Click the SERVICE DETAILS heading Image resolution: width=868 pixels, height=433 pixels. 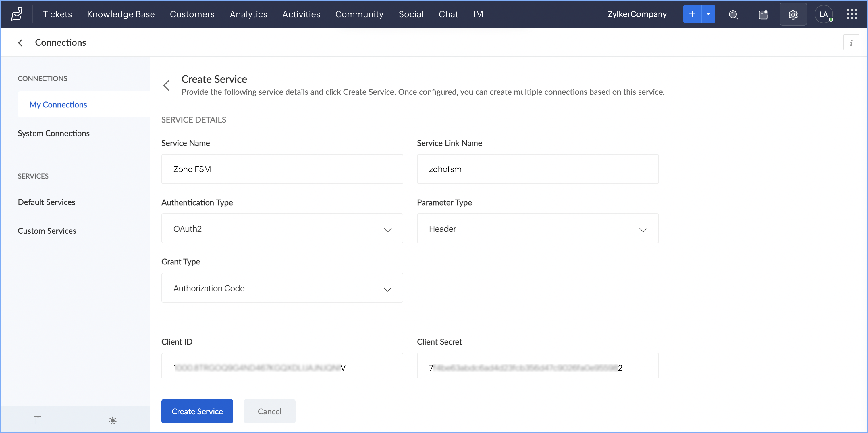(x=194, y=120)
